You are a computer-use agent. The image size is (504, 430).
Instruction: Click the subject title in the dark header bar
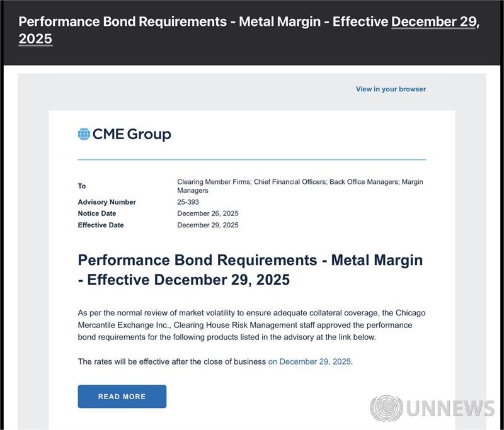click(x=203, y=21)
